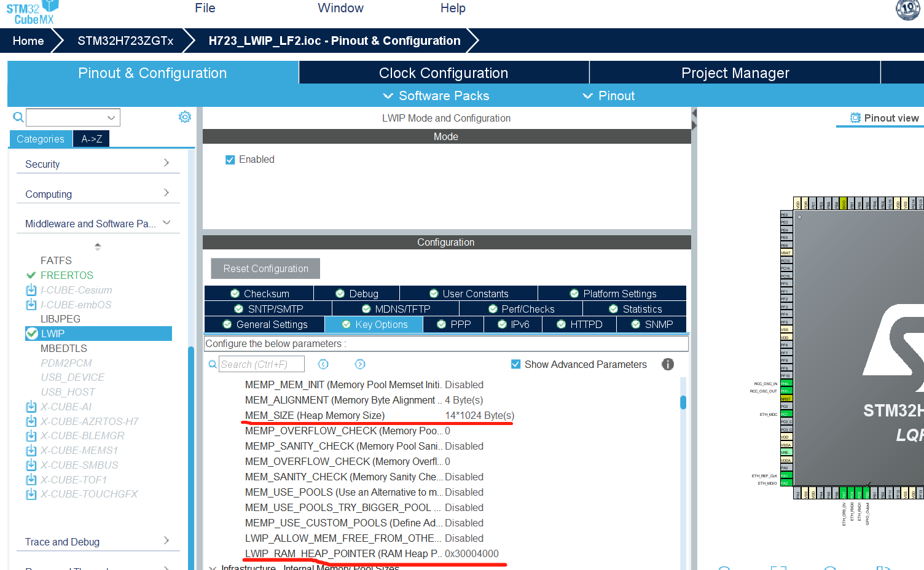The width and height of the screenshot is (924, 570).
Task: Go to next search result arrow icon
Action: coord(360,364)
